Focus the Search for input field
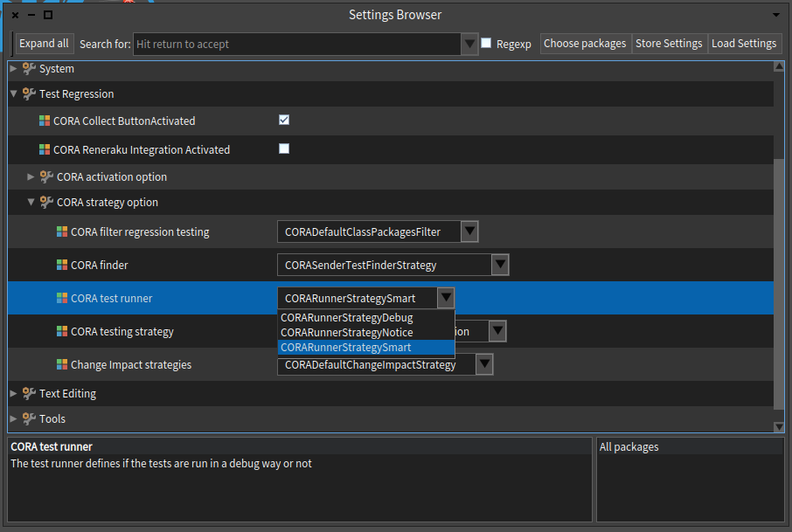Image resolution: width=792 pixels, height=532 pixels. point(297,44)
